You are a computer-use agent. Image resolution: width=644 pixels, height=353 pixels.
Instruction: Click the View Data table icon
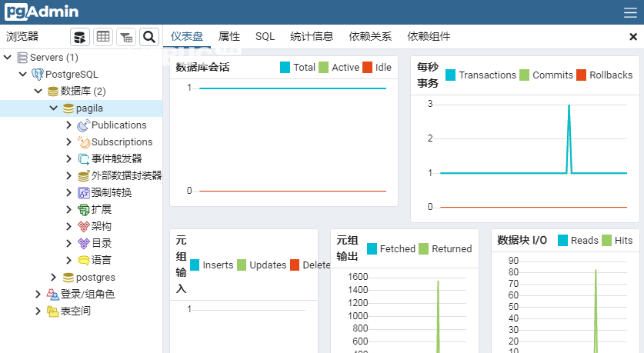coord(102,38)
